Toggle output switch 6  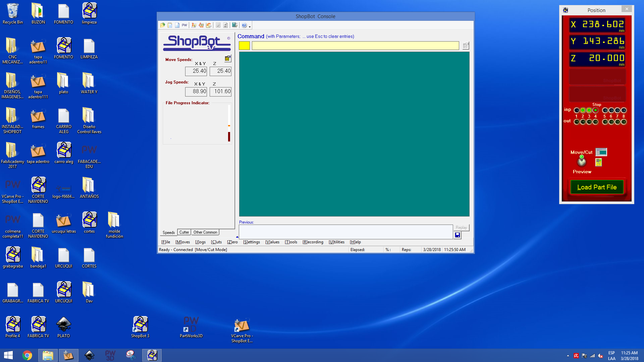[611, 122]
